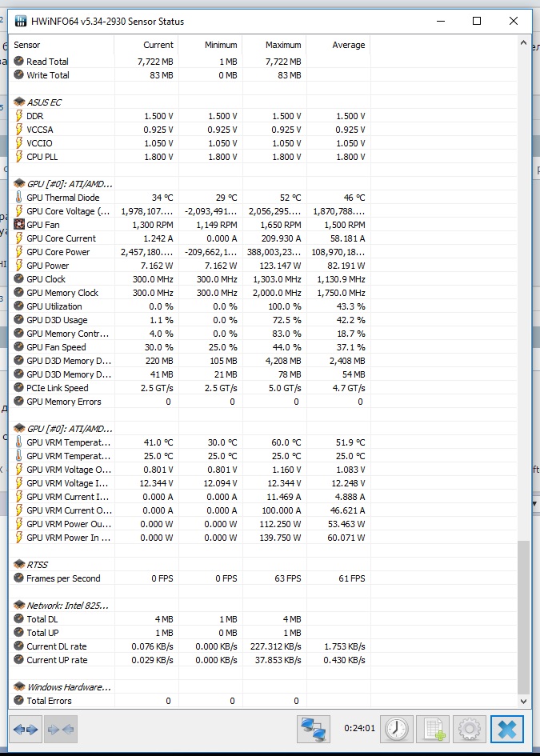Click the CPU PLL bolt icon

[19, 157]
